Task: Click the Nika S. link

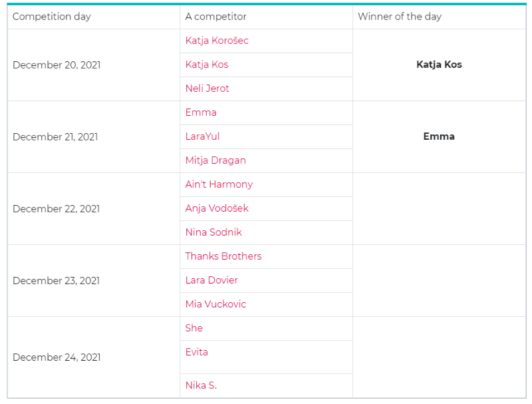Action: tap(201, 385)
